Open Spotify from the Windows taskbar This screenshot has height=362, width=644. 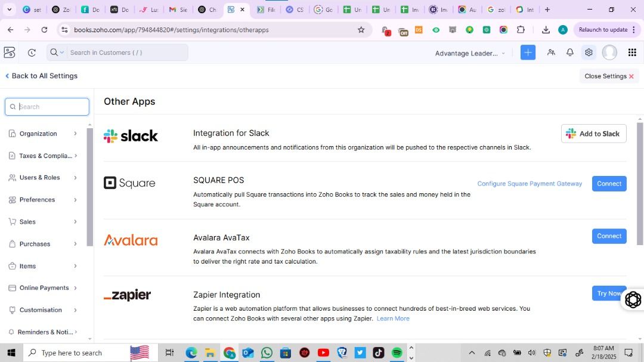click(x=397, y=353)
